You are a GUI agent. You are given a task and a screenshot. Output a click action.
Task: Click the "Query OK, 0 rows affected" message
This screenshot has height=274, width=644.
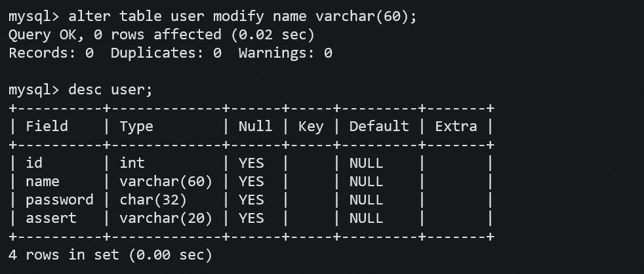(115, 34)
